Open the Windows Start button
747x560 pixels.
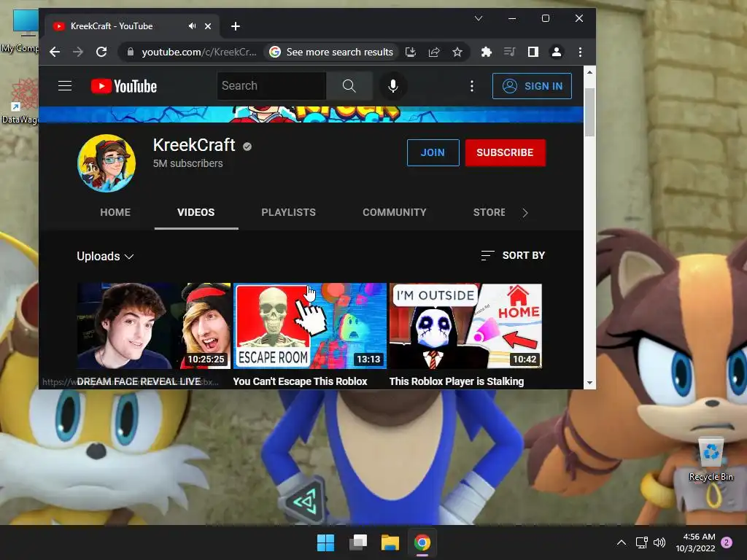326,542
